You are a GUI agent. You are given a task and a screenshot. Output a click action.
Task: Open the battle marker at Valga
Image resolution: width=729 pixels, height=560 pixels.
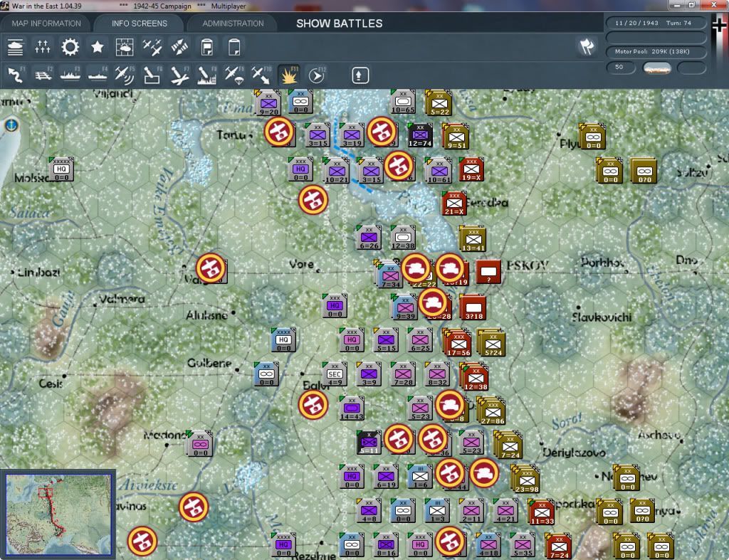(211, 268)
